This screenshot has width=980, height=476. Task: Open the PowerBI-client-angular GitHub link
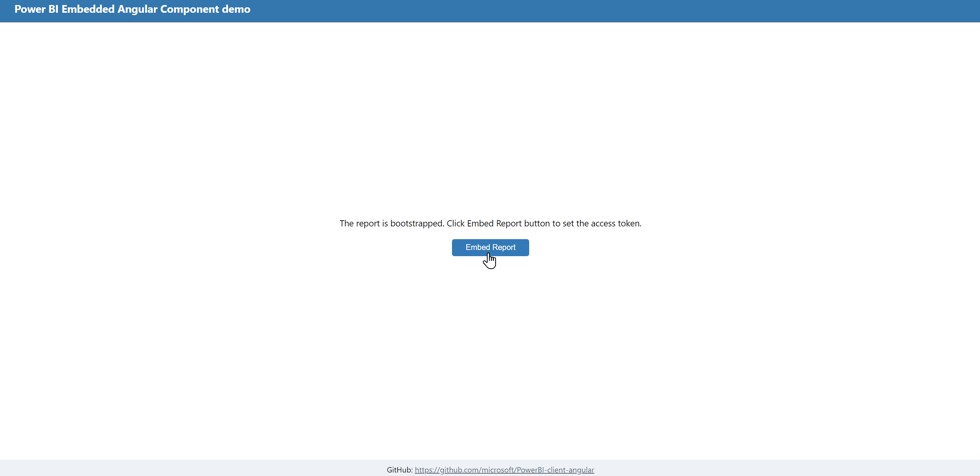coord(504,470)
